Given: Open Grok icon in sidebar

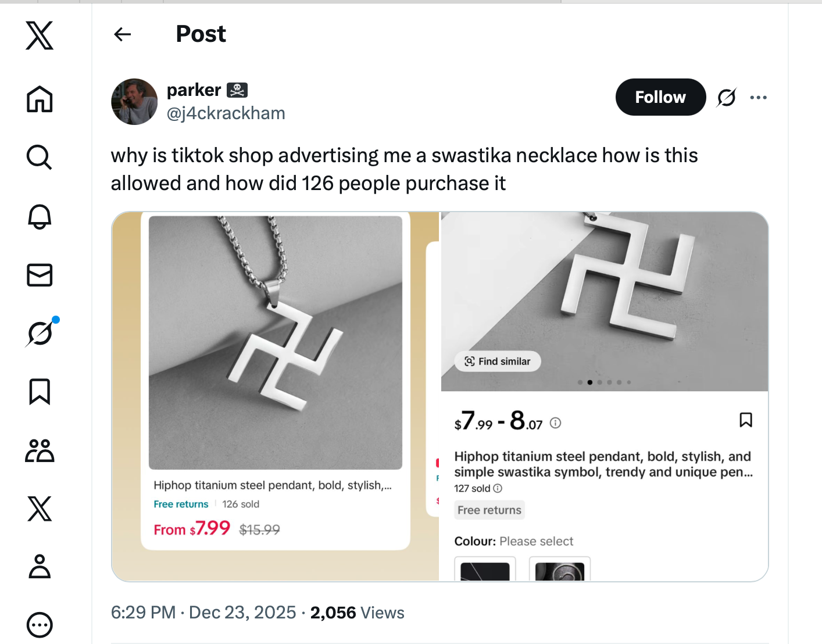Looking at the screenshot, I should point(41,333).
